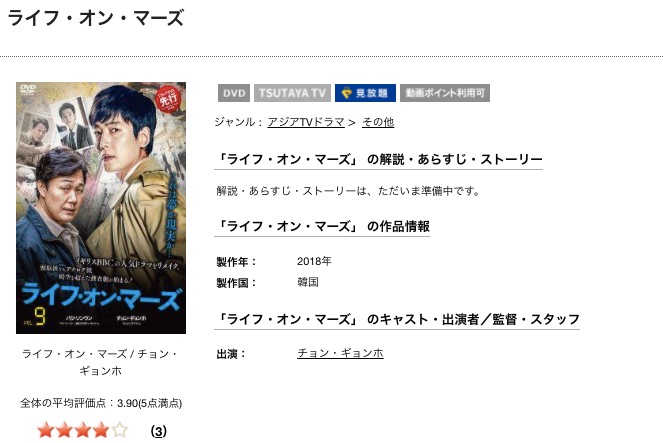
Task: Click the empty fifth rating star
Action: [120, 431]
